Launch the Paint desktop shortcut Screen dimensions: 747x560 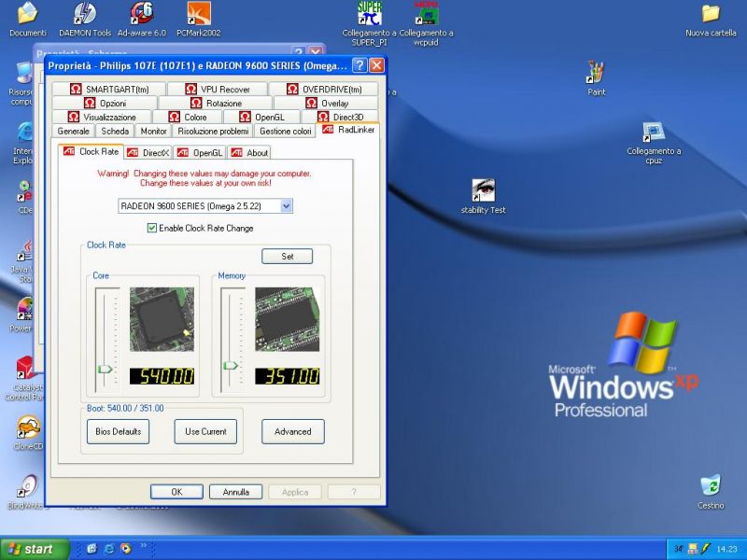[597, 78]
